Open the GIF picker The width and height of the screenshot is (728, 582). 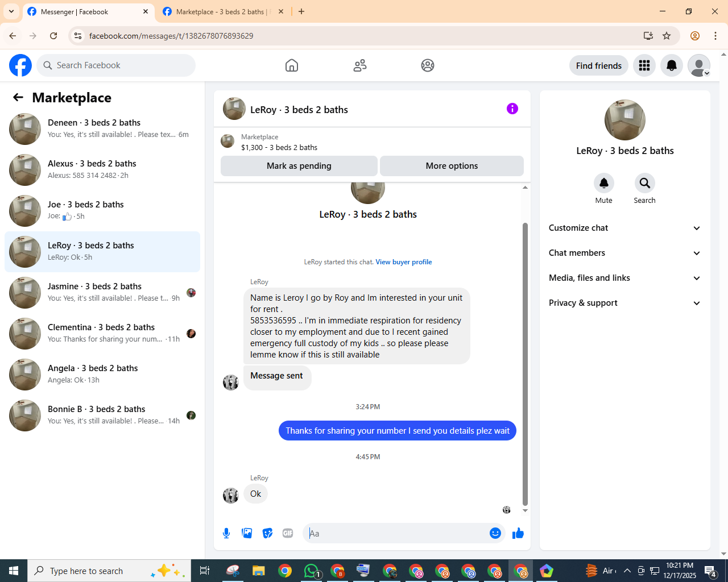(288, 533)
